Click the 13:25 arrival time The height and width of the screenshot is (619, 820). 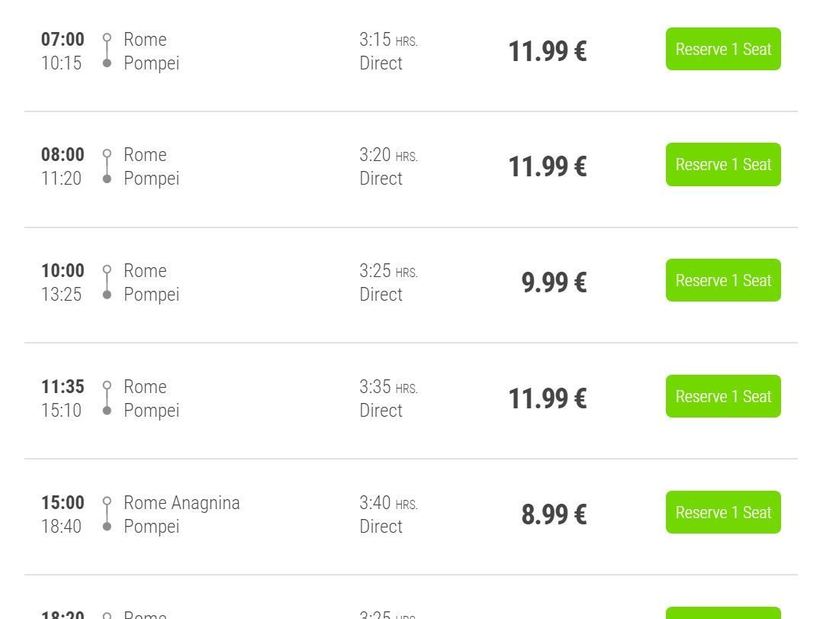pyautogui.click(x=61, y=295)
